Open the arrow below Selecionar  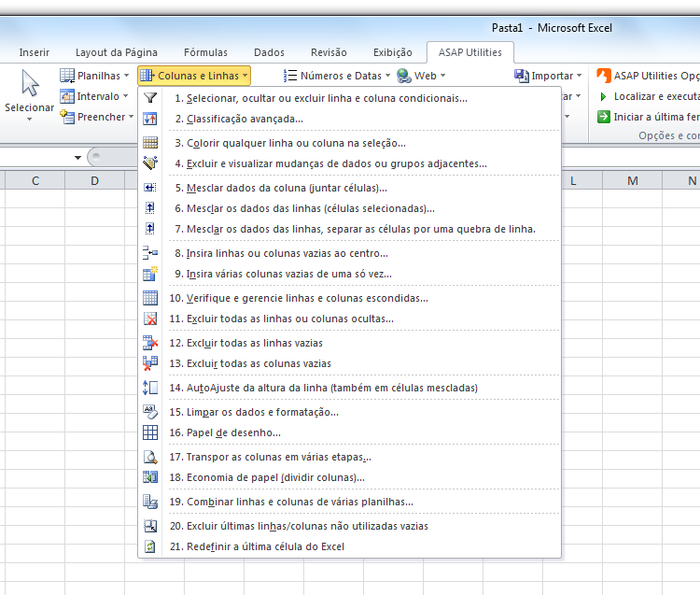click(30, 119)
